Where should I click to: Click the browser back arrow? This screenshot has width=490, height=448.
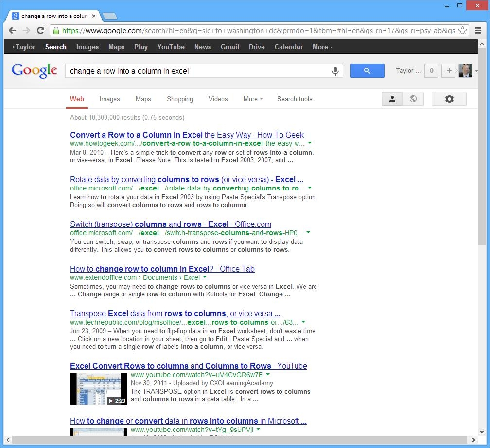[13, 30]
